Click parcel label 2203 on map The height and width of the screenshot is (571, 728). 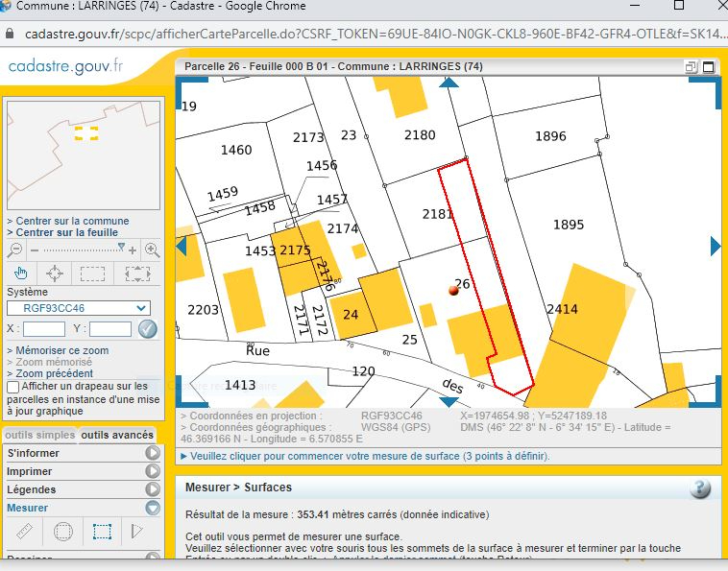tap(203, 309)
